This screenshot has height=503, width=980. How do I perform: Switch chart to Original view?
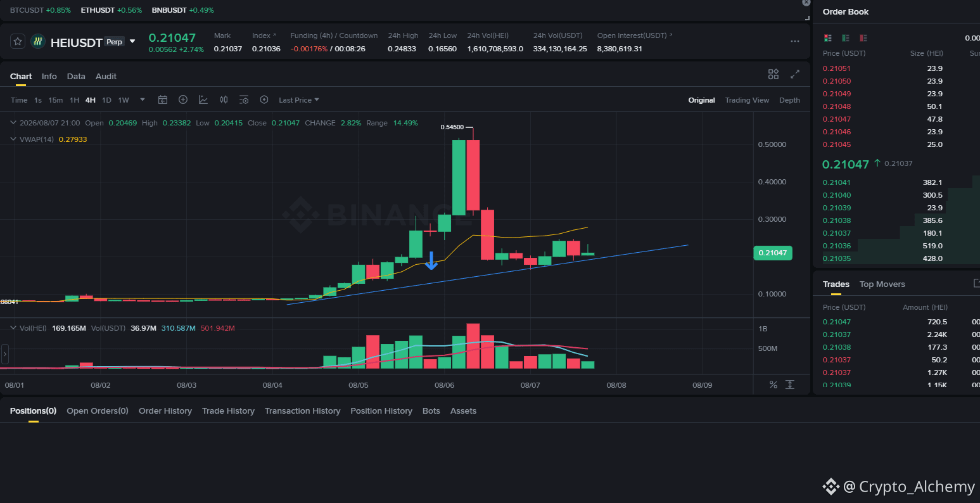(x=702, y=100)
